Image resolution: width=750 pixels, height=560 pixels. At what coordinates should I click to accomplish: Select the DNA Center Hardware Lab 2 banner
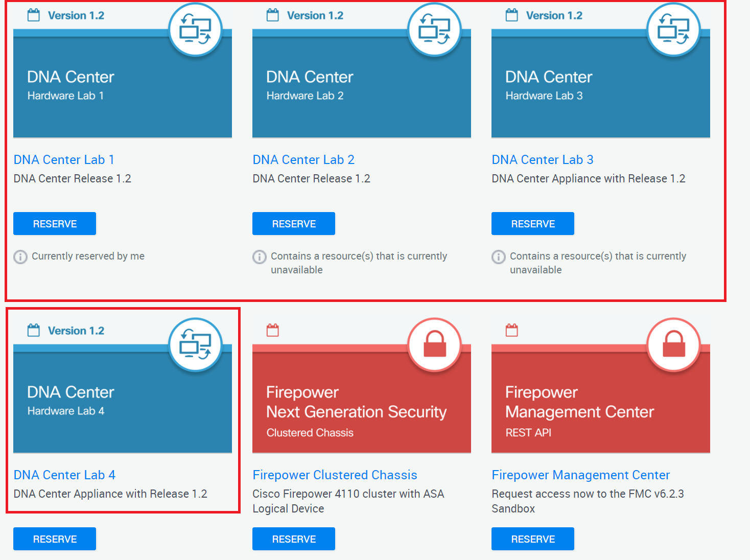pos(362,84)
